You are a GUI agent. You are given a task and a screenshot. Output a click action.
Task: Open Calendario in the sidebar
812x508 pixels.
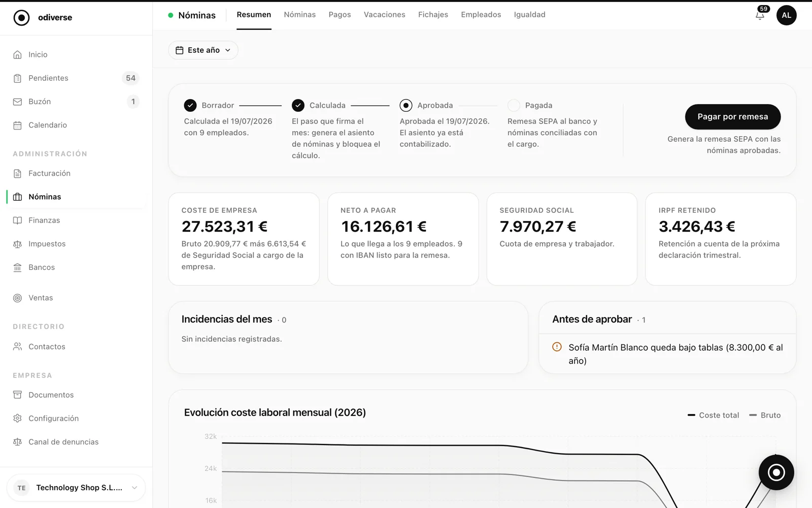pos(76,125)
